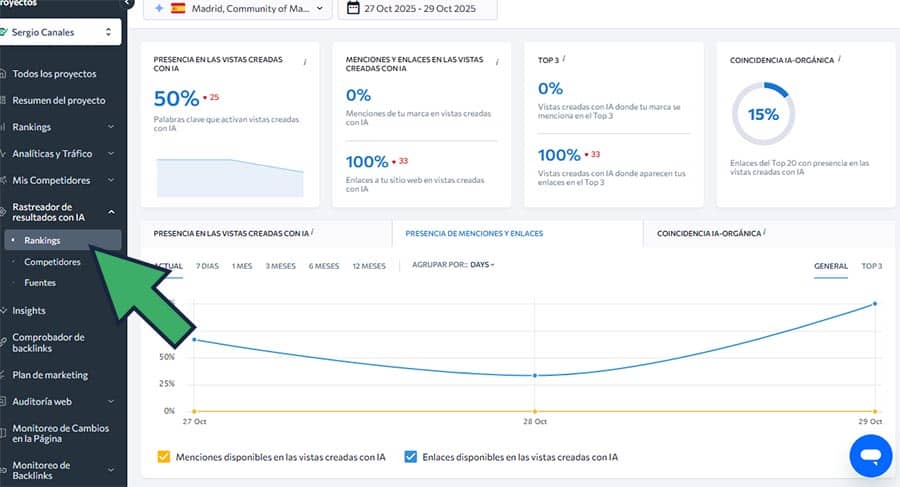Click the 50% presence value
The image size is (900, 487).
(x=176, y=98)
